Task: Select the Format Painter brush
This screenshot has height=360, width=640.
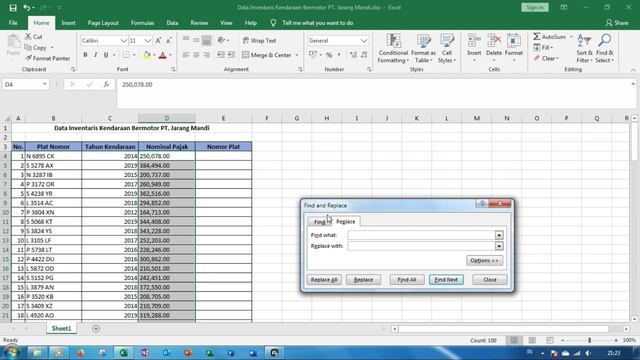Action: click(28, 58)
